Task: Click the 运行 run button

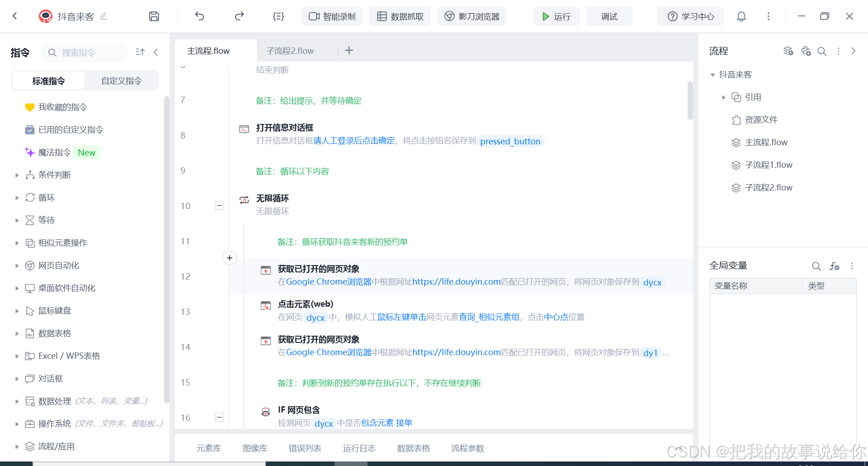Action: [556, 16]
